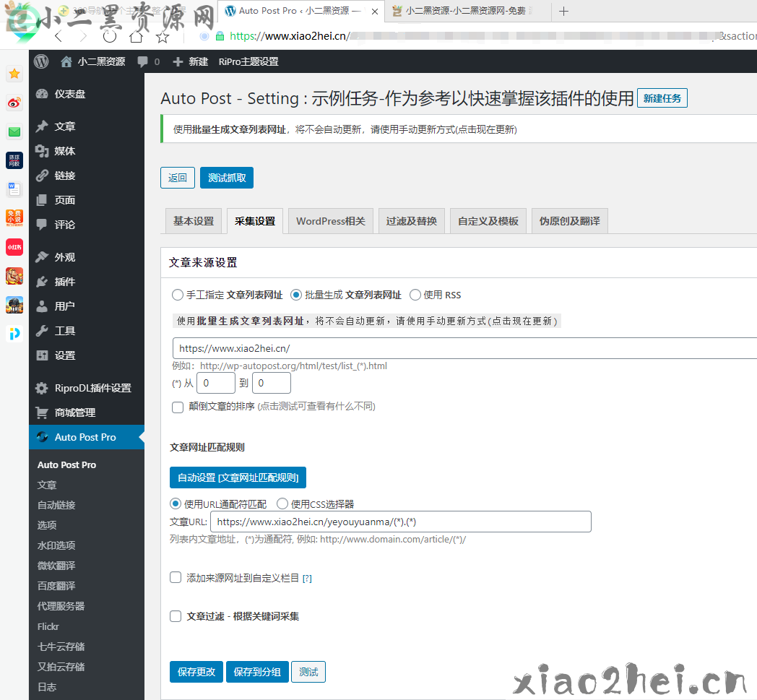Screen dimensions: 757x700
Task: Click the 保存更改 button
Action: 196,672
